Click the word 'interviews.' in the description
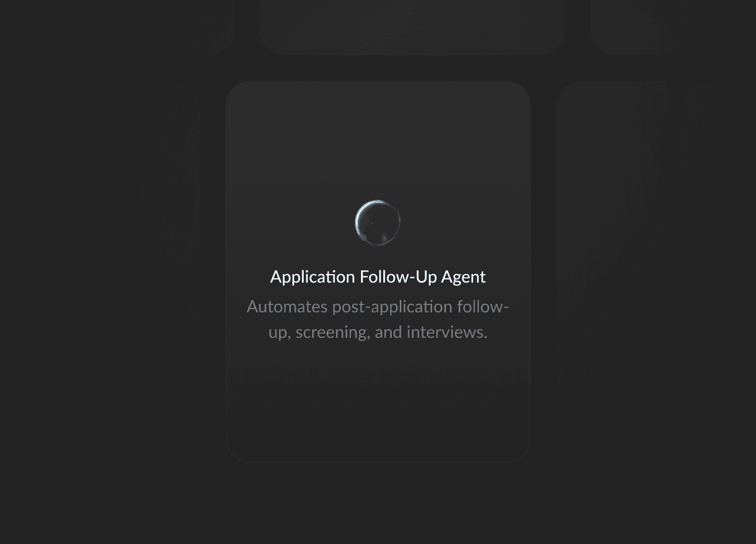 pos(447,332)
